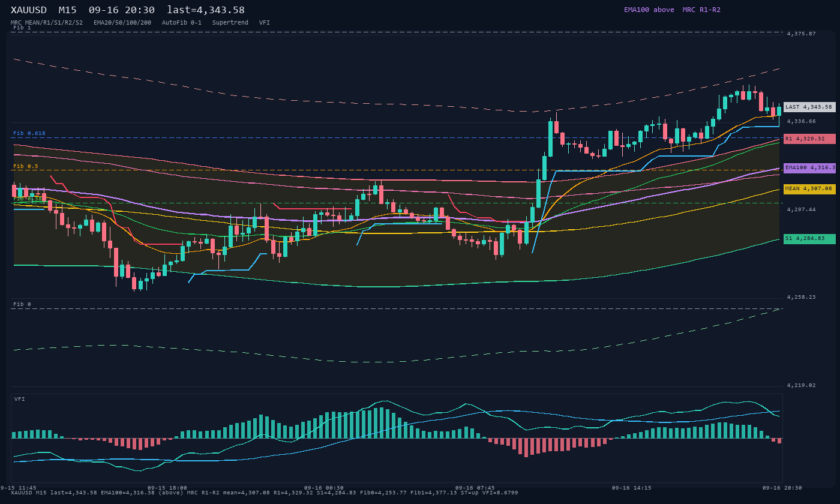Click the bottom status summary line
Image resolution: width=840 pixels, height=504 pixels.
[x=265, y=493]
